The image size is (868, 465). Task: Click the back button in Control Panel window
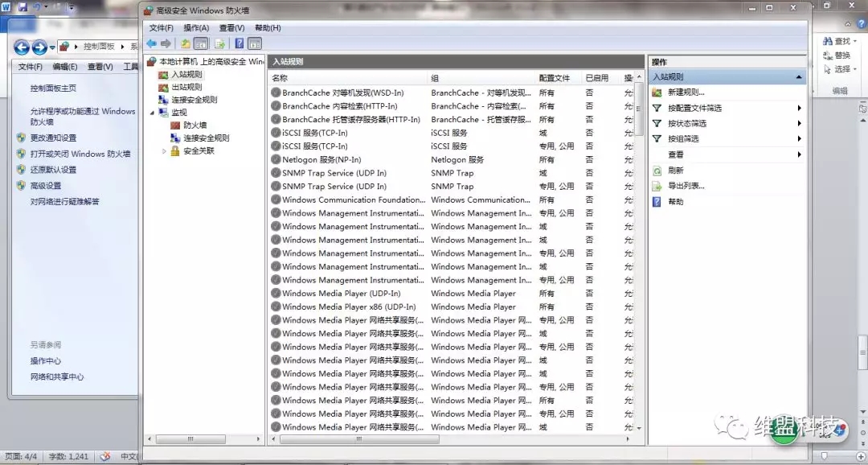(22, 47)
